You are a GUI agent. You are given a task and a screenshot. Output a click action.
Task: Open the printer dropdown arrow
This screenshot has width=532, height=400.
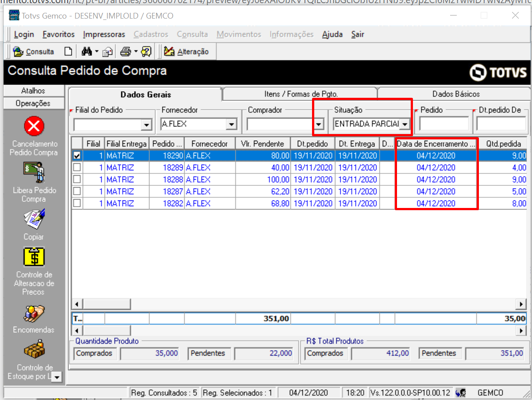click(136, 52)
